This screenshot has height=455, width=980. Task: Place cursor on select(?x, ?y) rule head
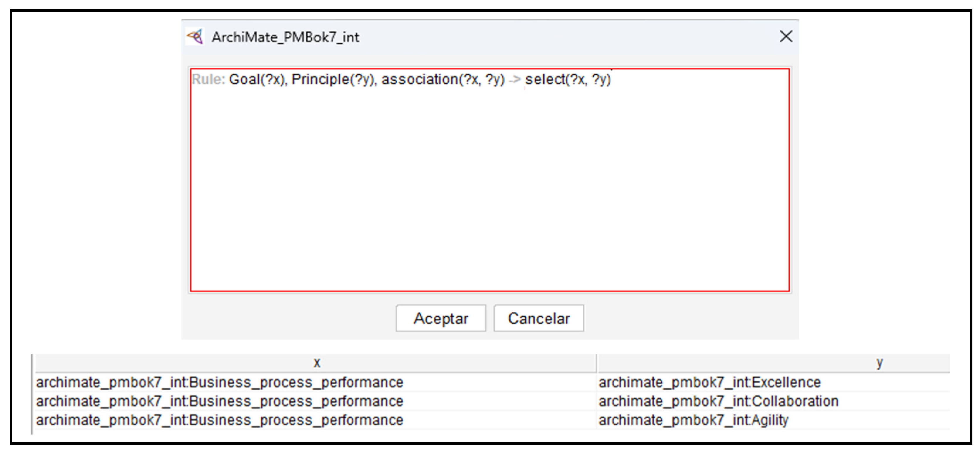tap(568, 80)
